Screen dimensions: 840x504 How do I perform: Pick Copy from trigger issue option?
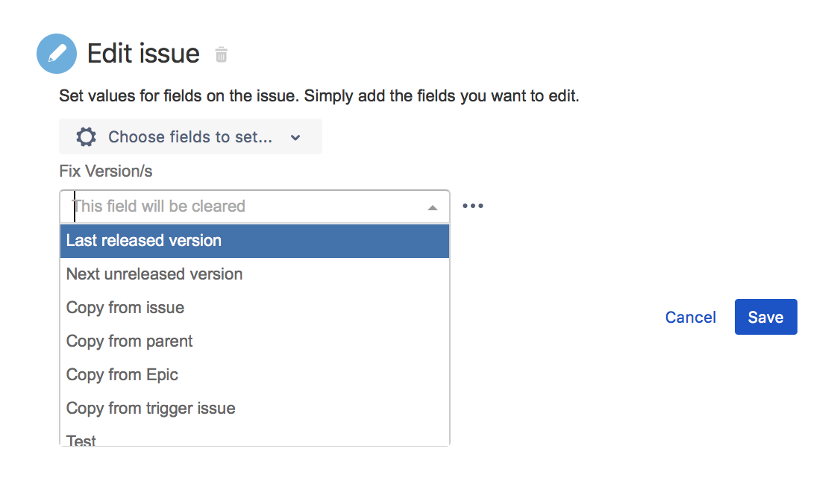pyautogui.click(x=150, y=408)
